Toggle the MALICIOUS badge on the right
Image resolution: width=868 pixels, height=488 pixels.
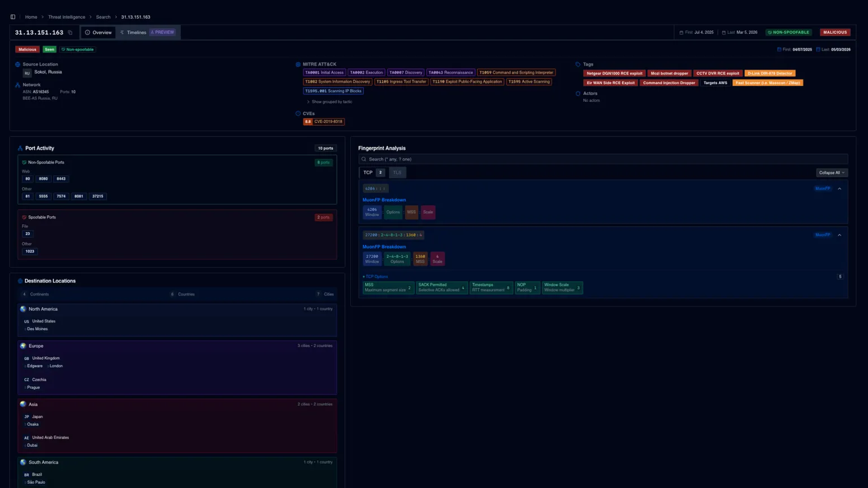click(835, 32)
